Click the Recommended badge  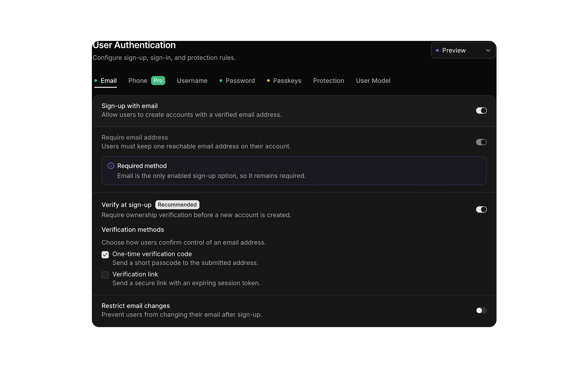tap(177, 204)
